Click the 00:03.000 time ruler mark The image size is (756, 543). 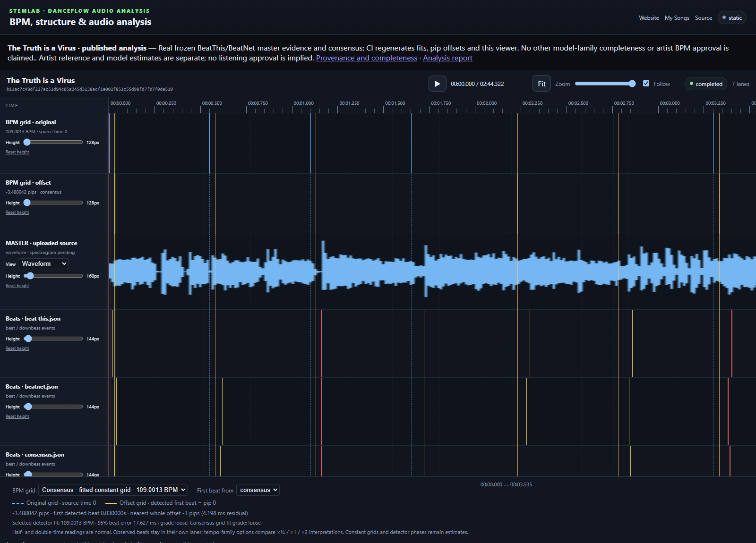pyautogui.click(x=670, y=103)
